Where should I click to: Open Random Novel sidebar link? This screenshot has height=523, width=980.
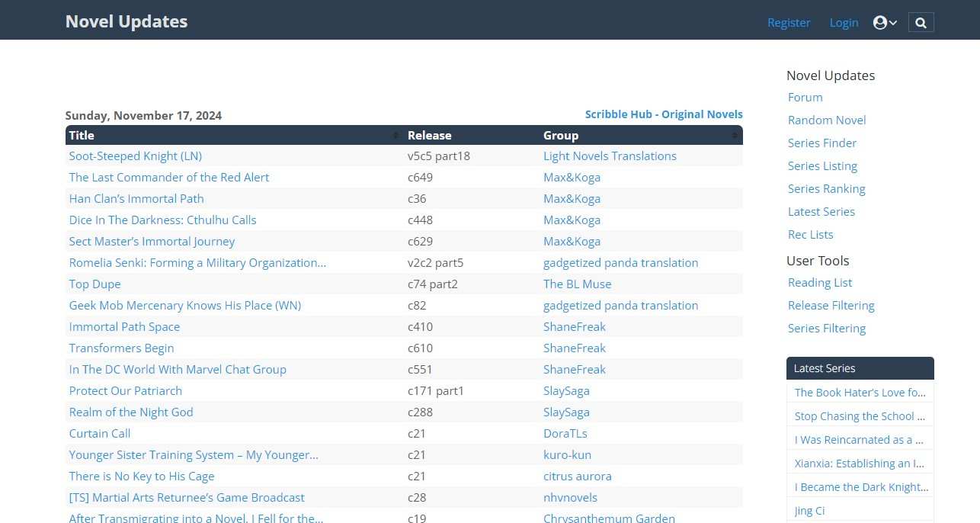point(827,120)
